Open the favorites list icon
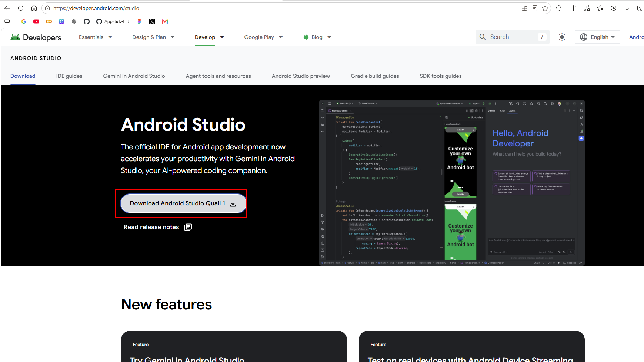The height and width of the screenshot is (362, 644). pos(600,8)
